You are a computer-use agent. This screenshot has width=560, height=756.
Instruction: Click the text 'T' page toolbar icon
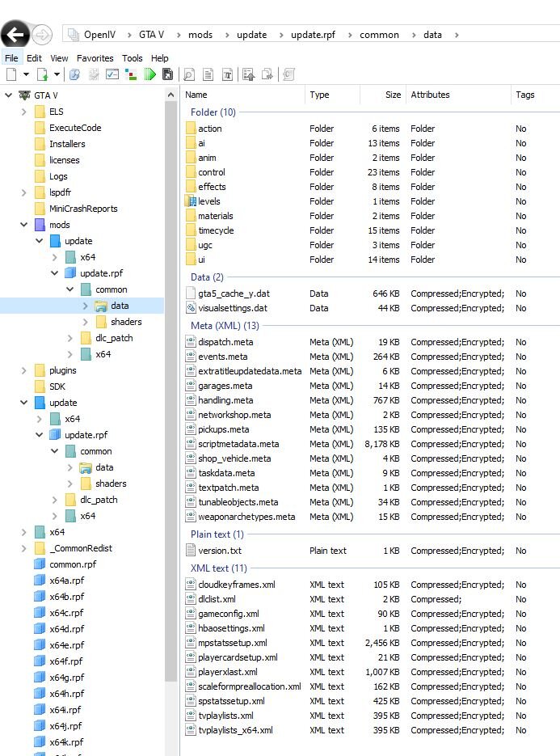227,74
